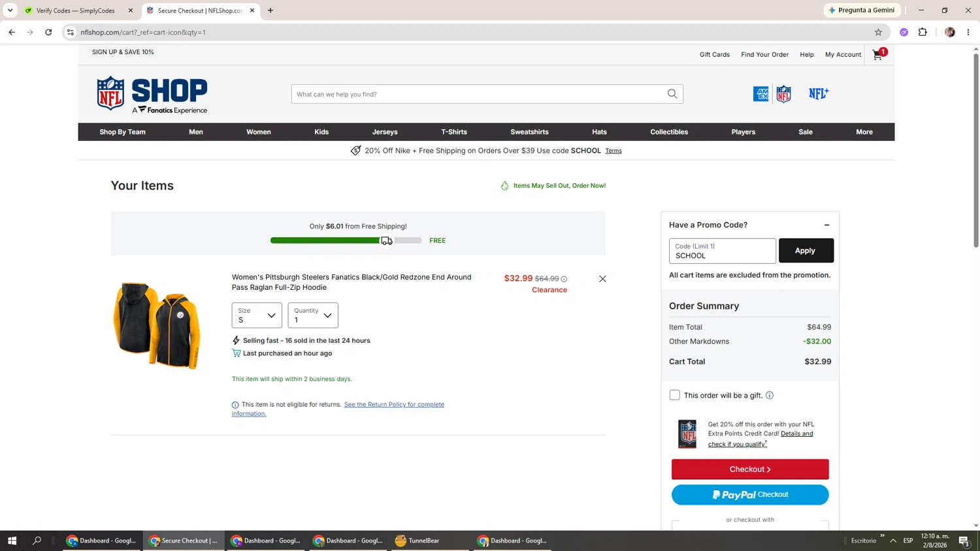The height and width of the screenshot is (551, 980).
Task: Open the Size dropdown
Action: (x=257, y=315)
